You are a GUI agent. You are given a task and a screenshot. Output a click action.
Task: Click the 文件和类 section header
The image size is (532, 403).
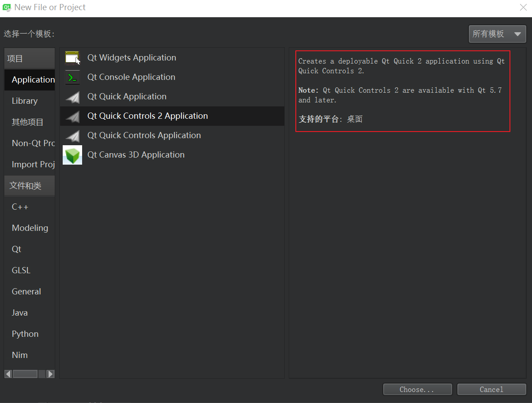30,186
